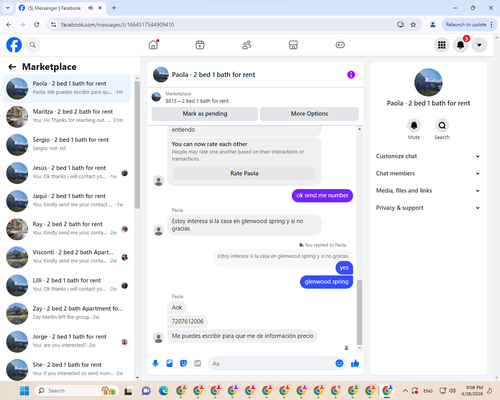Open a new browser tab

point(114,8)
